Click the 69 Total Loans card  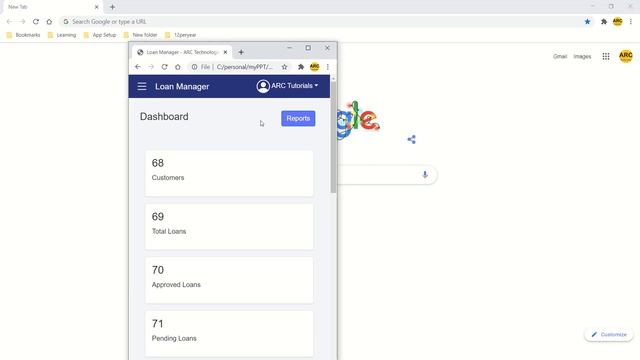[229, 227]
